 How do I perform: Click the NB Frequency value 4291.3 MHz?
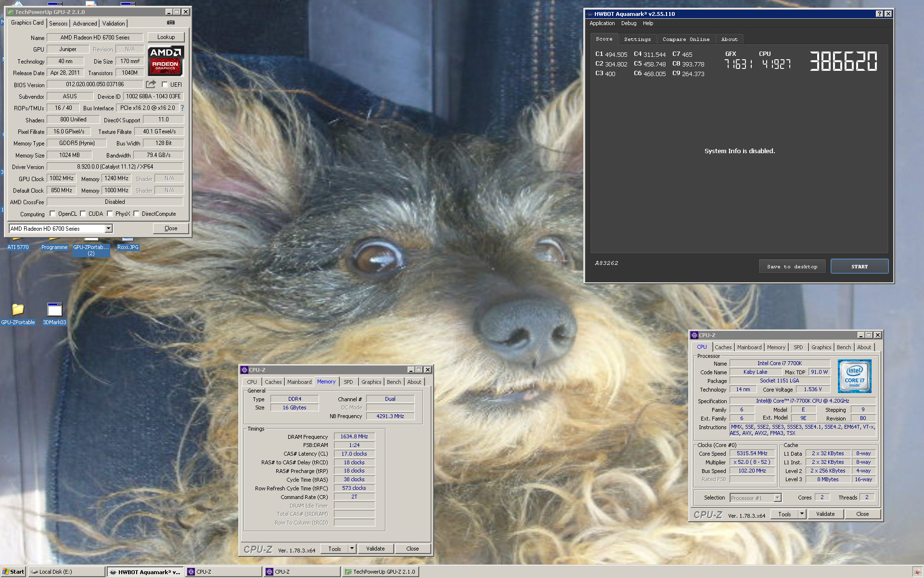coord(390,416)
